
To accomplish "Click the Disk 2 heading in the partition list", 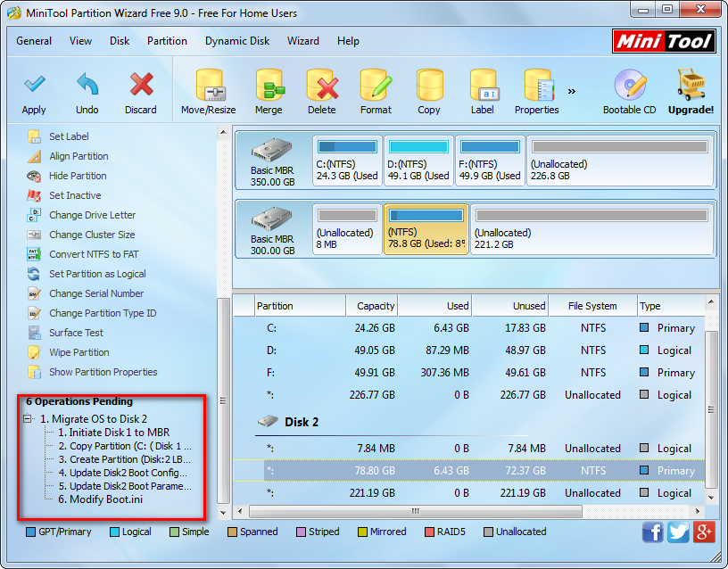I will (302, 422).
